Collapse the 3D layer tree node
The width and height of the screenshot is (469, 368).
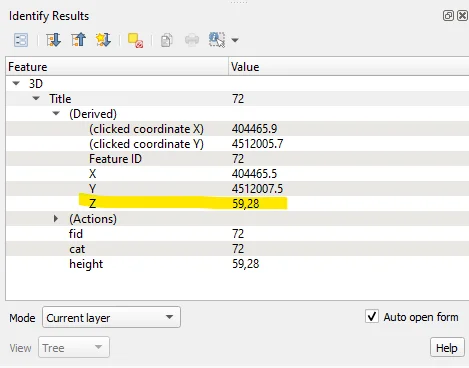(x=16, y=83)
